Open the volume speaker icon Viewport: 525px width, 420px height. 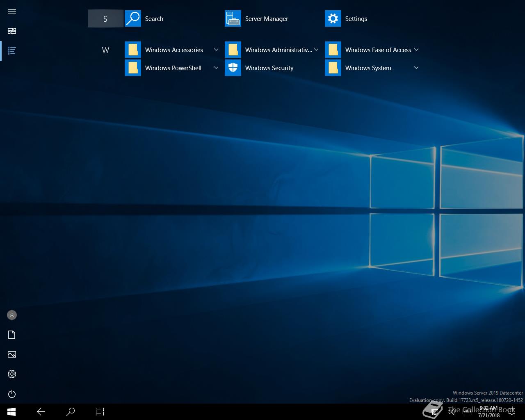[451, 411]
